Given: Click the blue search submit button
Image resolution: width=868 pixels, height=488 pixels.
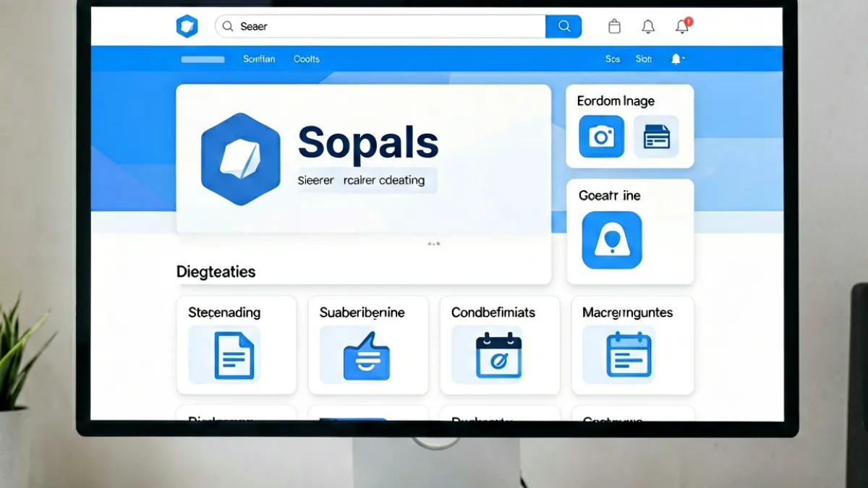Looking at the screenshot, I should point(563,27).
